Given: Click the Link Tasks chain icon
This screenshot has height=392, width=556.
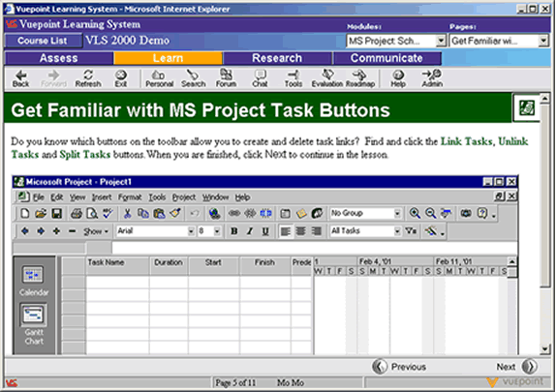Looking at the screenshot, I should [234, 213].
